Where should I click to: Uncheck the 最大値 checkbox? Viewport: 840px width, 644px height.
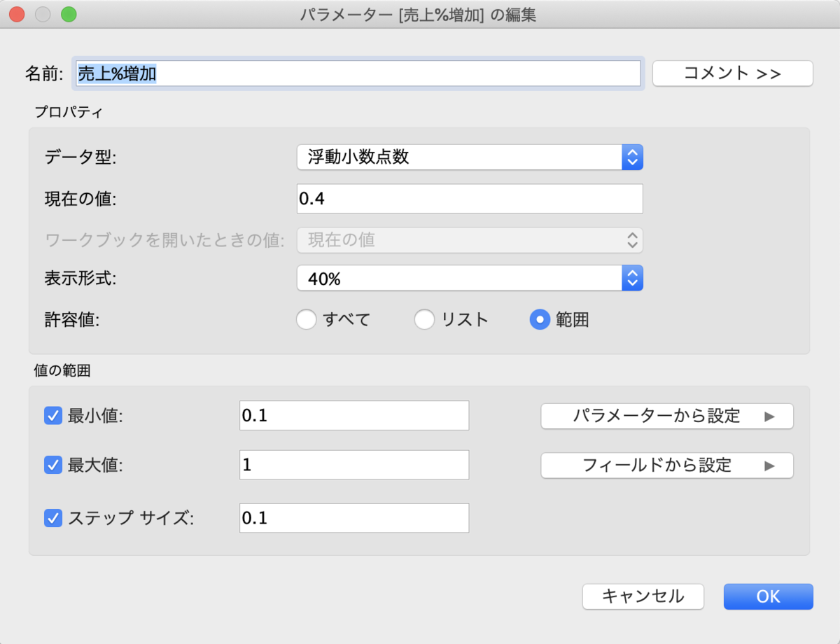[53, 465]
